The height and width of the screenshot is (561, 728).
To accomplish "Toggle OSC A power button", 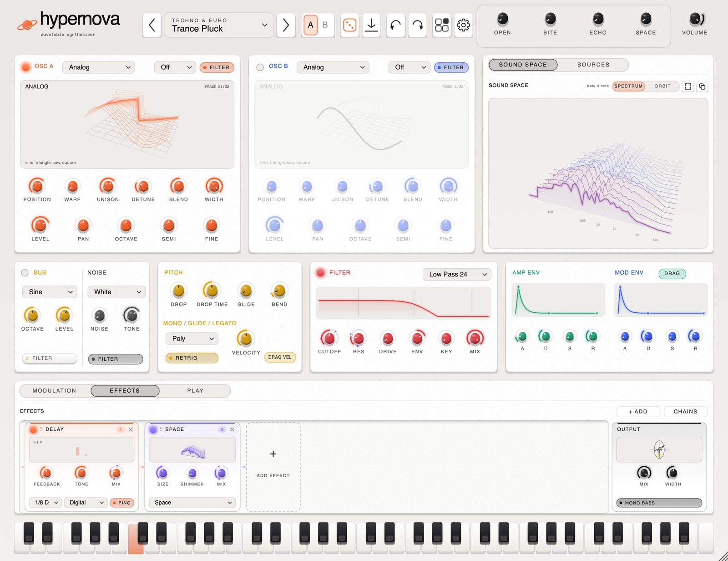I will (26, 67).
